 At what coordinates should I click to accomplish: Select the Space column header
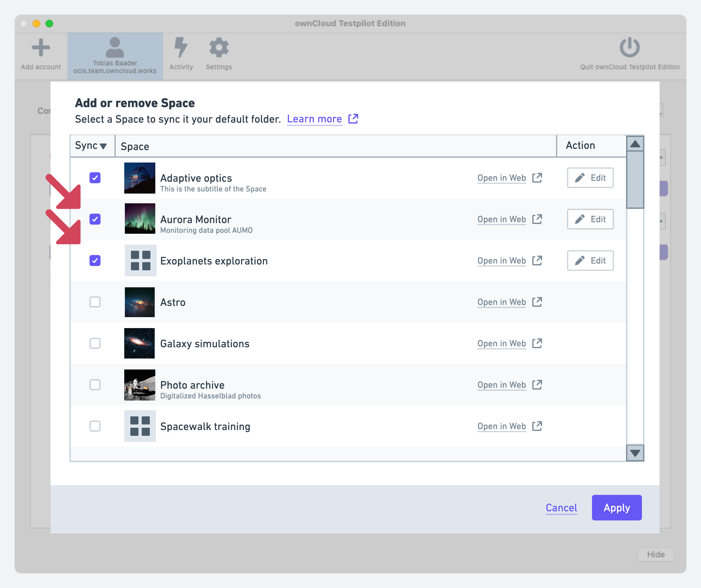coord(135,146)
